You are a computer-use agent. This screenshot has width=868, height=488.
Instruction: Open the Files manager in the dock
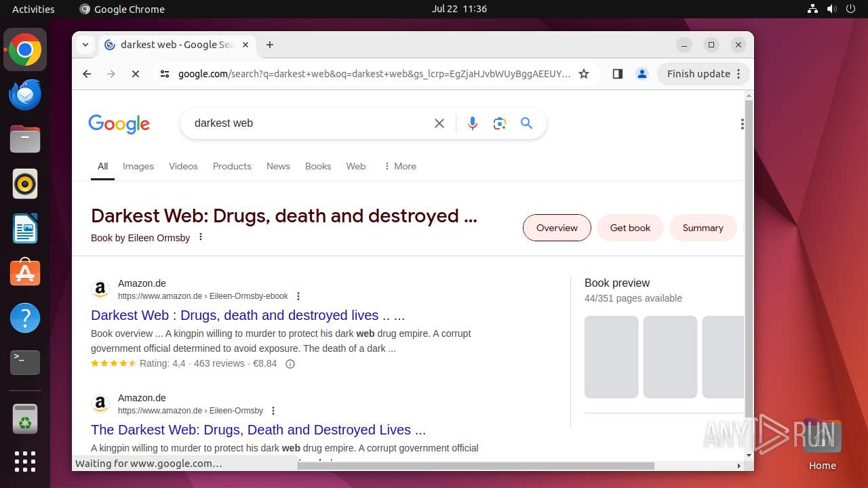pos(25,140)
